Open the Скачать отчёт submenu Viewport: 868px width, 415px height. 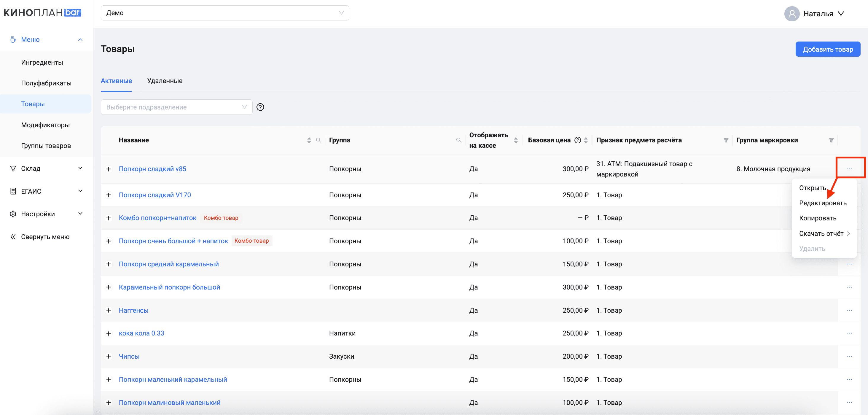pos(824,234)
